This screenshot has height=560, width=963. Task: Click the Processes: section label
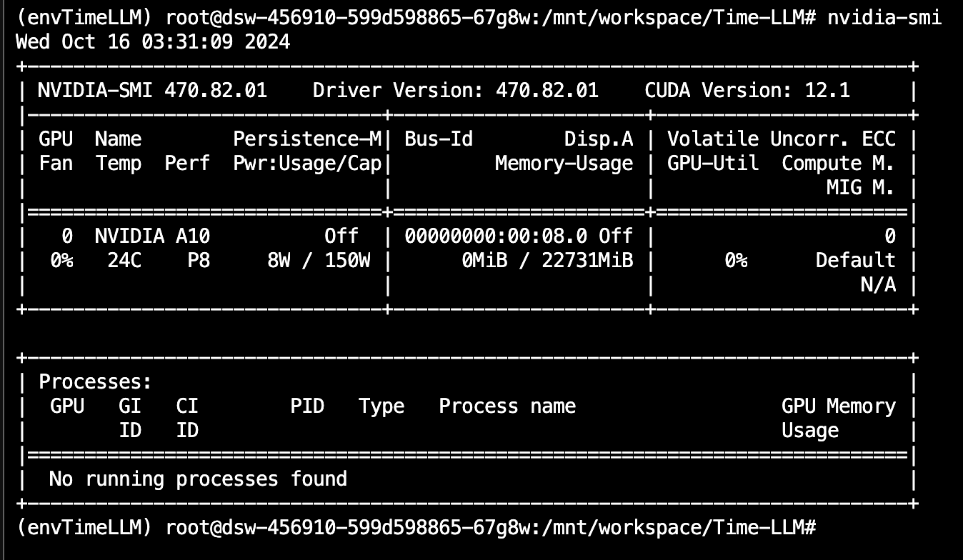(x=96, y=382)
